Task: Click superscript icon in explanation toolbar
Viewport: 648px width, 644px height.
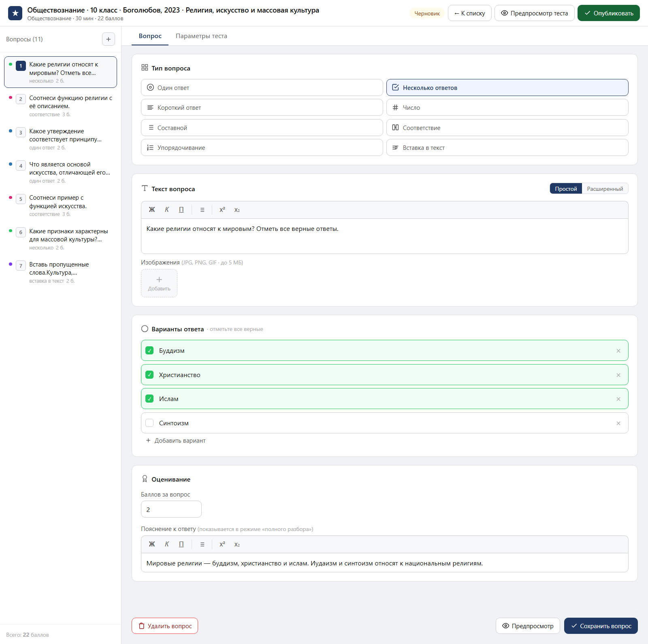Action: pos(222,544)
